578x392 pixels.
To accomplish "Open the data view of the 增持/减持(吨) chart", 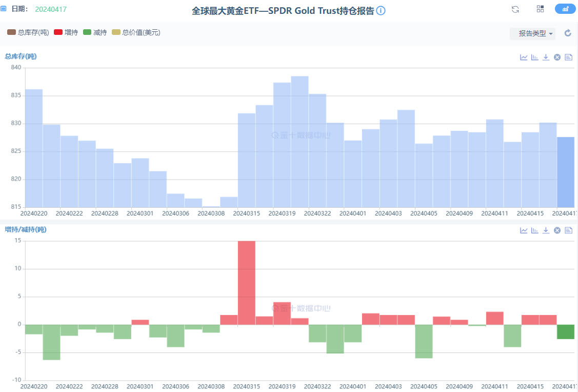I will (x=568, y=230).
